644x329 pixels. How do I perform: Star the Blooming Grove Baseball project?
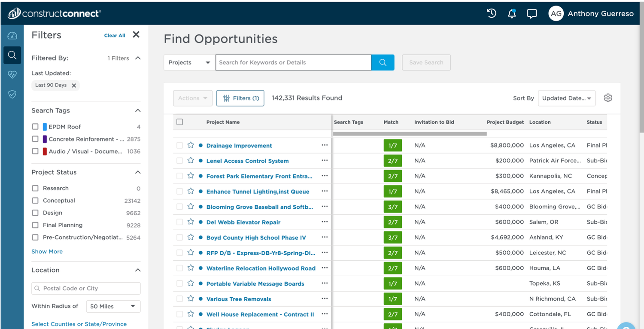point(191,207)
